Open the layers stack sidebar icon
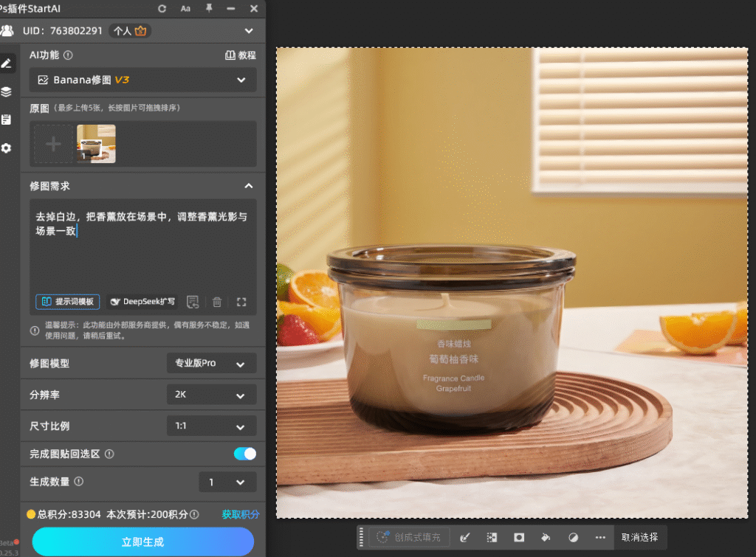 click(6, 91)
